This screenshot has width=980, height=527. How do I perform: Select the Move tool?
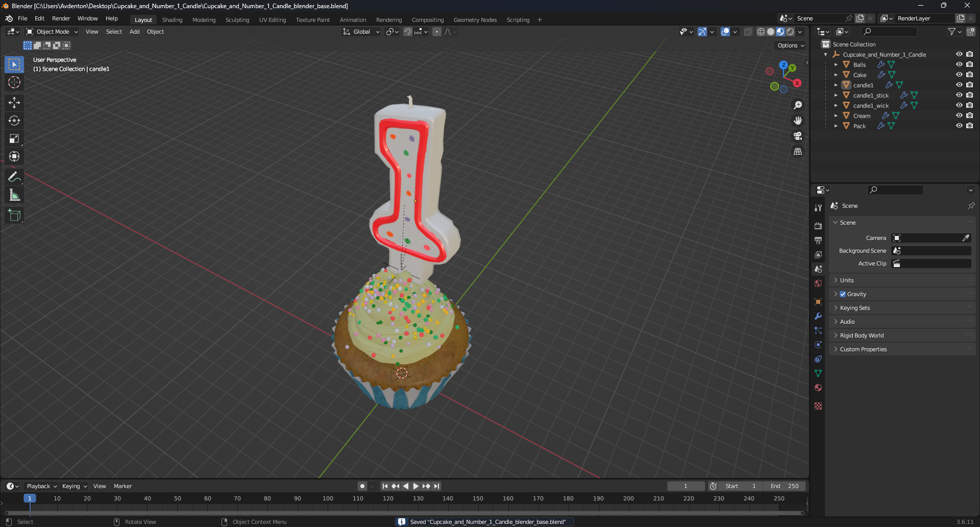point(14,103)
